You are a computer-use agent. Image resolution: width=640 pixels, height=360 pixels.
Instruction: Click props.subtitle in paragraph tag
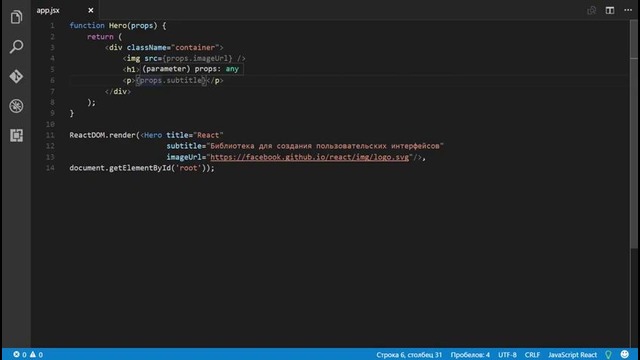(x=171, y=80)
